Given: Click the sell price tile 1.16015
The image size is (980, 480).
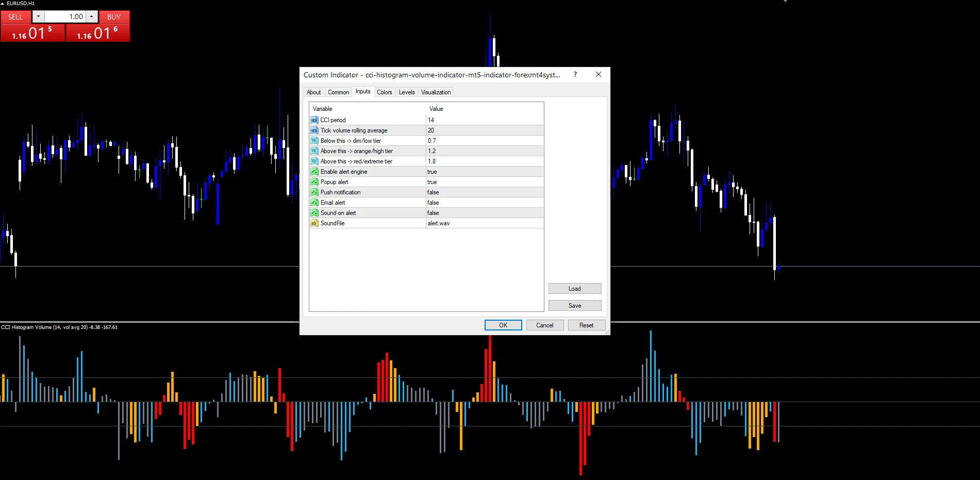Looking at the screenshot, I should pyautogui.click(x=32, y=33).
